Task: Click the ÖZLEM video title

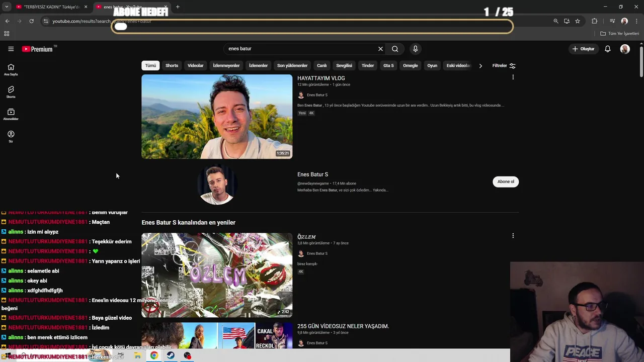Action: (306, 237)
